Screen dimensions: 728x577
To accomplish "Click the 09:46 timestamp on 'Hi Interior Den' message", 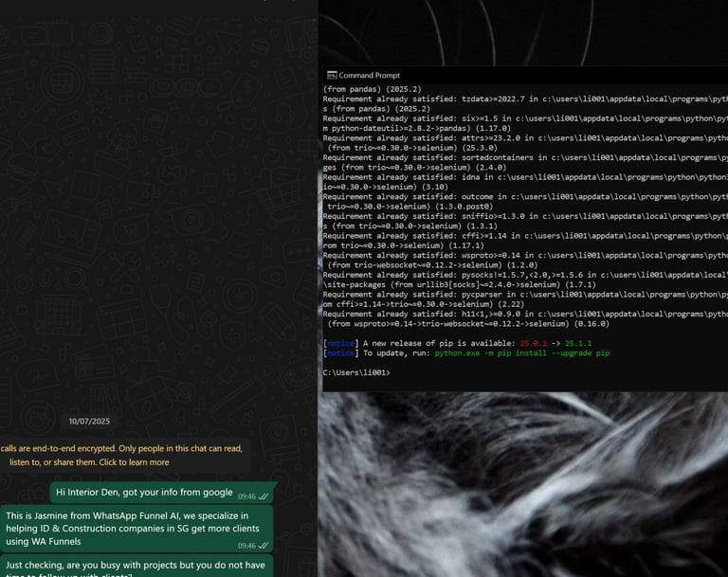I will pos(246,496).
